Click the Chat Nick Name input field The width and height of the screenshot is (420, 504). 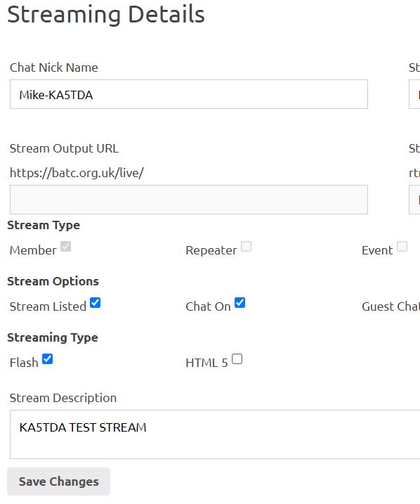tap(189, 94)
